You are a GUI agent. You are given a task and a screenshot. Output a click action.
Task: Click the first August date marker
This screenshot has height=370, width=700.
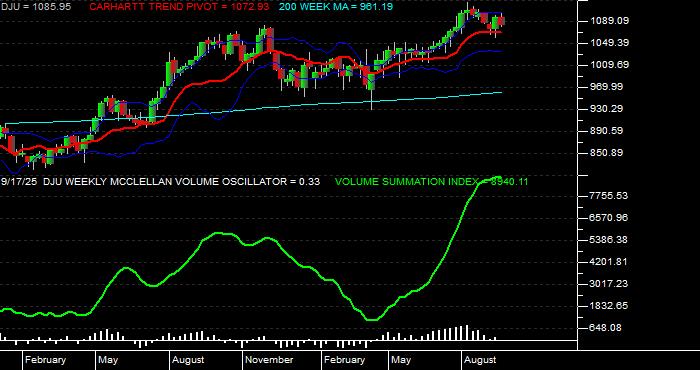(x=188, y=360)
